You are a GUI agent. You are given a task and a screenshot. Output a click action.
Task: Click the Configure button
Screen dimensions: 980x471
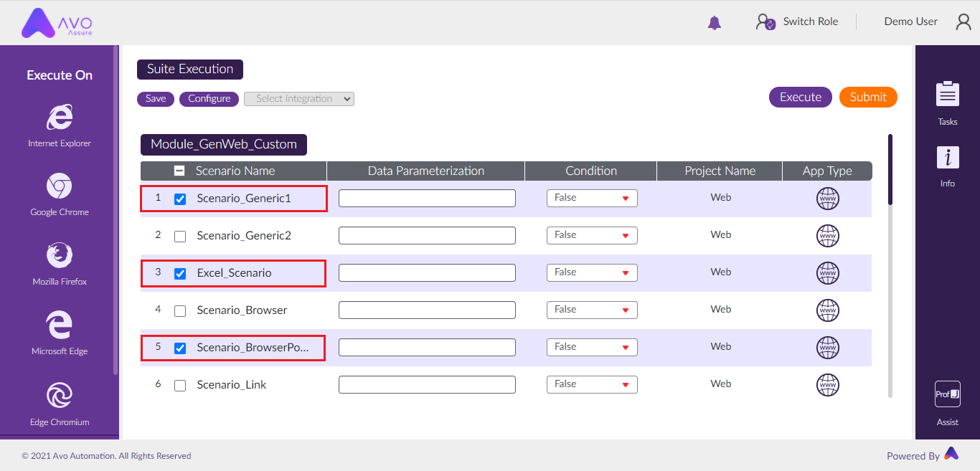209,99
